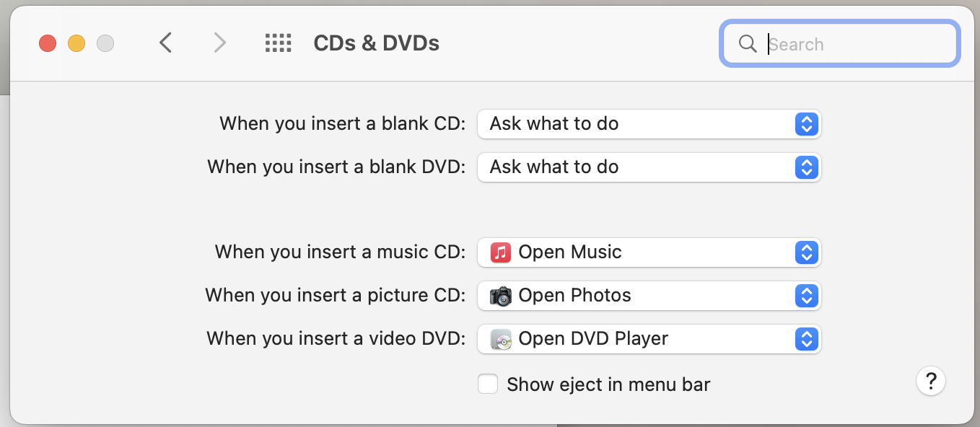Click the "CDs & DVDs" window title
This screenshot has height=427, width=980.
point(376,43)
